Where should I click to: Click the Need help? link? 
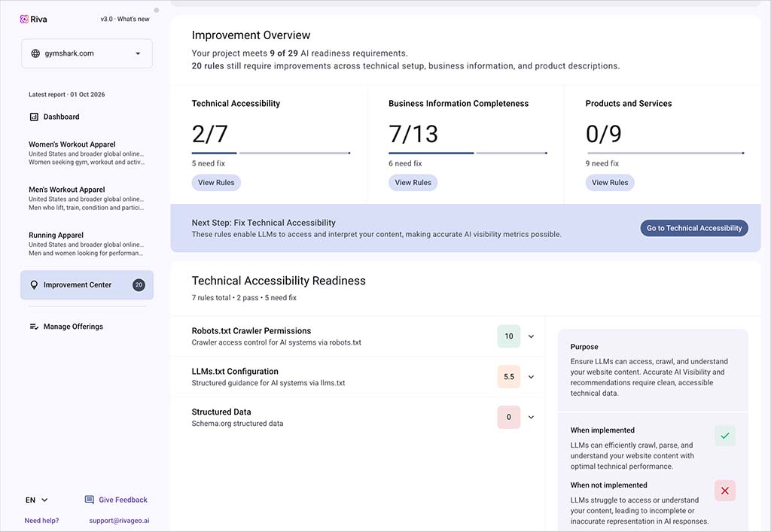click(x=42, y=521)
